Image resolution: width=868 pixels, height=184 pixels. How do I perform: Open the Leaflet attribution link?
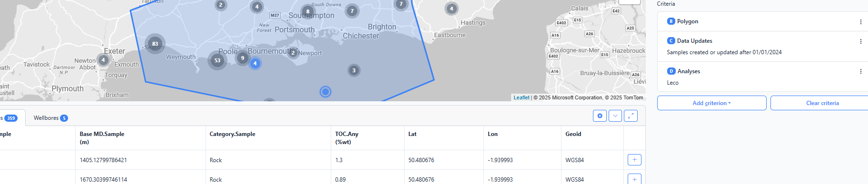pos(521,97)
